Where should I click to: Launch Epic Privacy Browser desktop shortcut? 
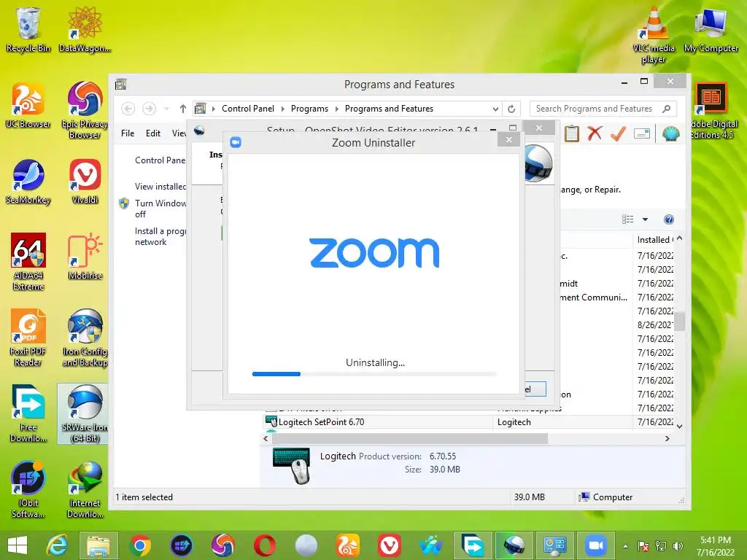(85, 111)
